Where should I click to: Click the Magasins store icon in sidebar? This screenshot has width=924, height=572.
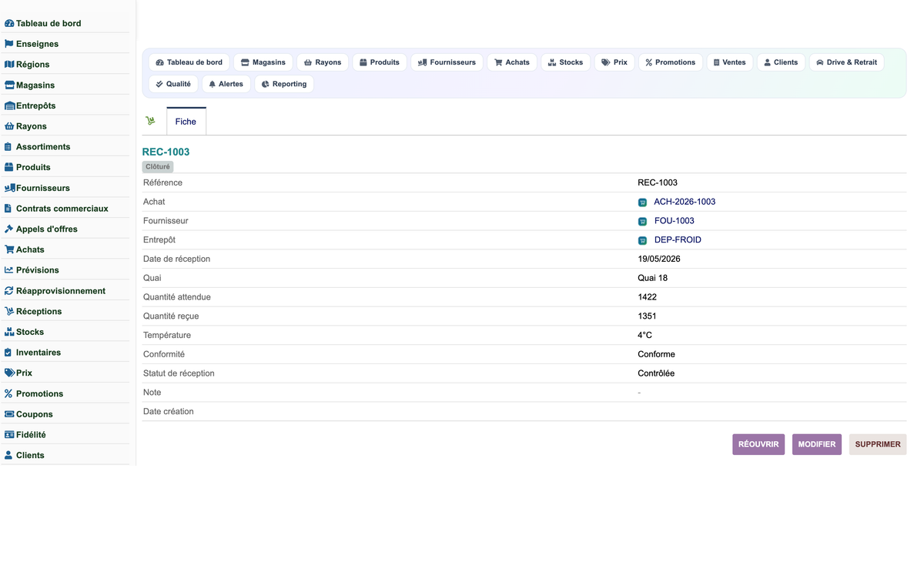click(9, 85)
